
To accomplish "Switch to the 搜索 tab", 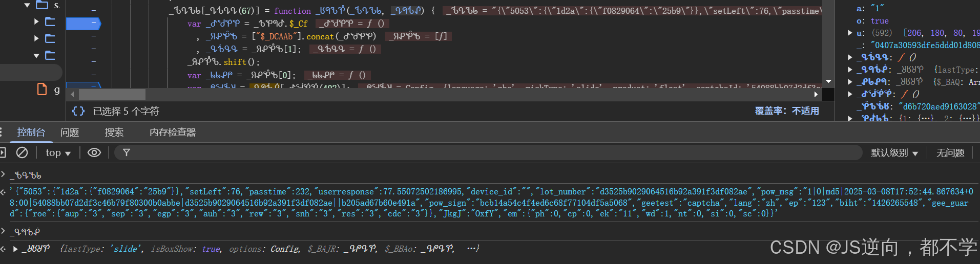I will 114,133.
